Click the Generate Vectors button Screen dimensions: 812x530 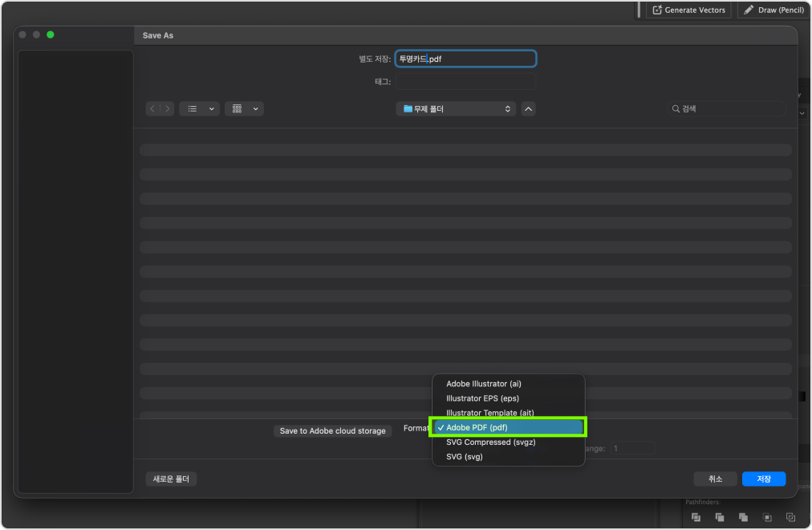[x=688, y=10]
